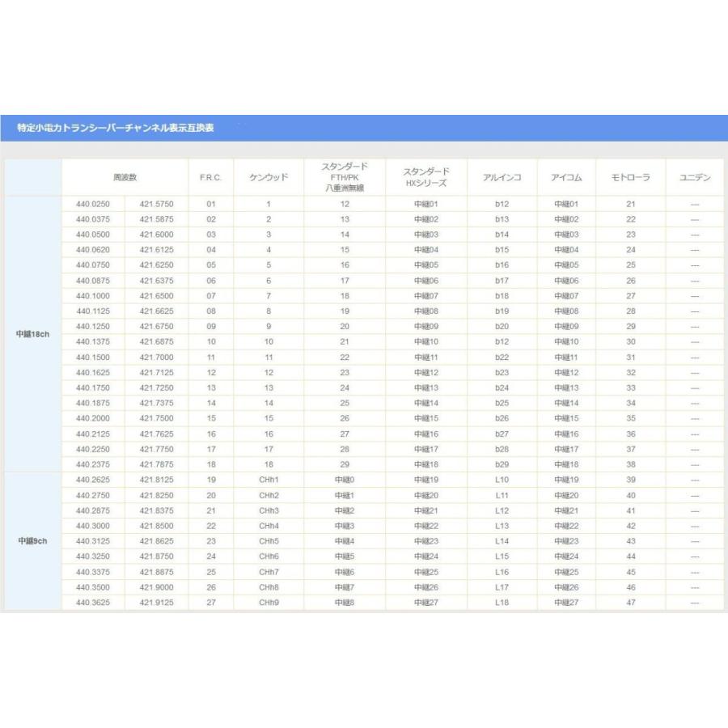Select the モトローラ column header
The image size is (728, 728).
630,177
